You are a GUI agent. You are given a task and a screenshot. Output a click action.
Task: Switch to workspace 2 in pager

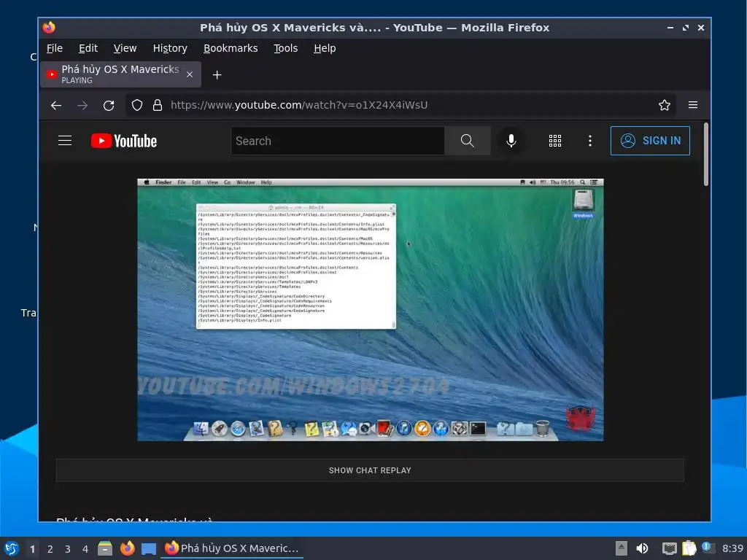[50, 549]
